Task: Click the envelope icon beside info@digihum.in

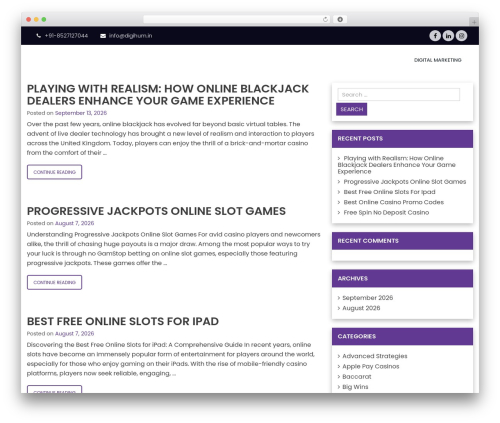Action: point(103,36)
